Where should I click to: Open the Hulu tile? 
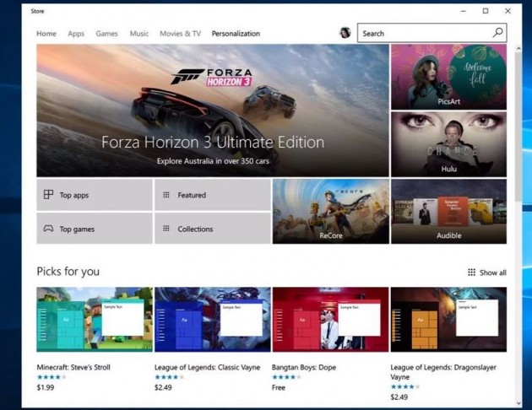point(448,144)
